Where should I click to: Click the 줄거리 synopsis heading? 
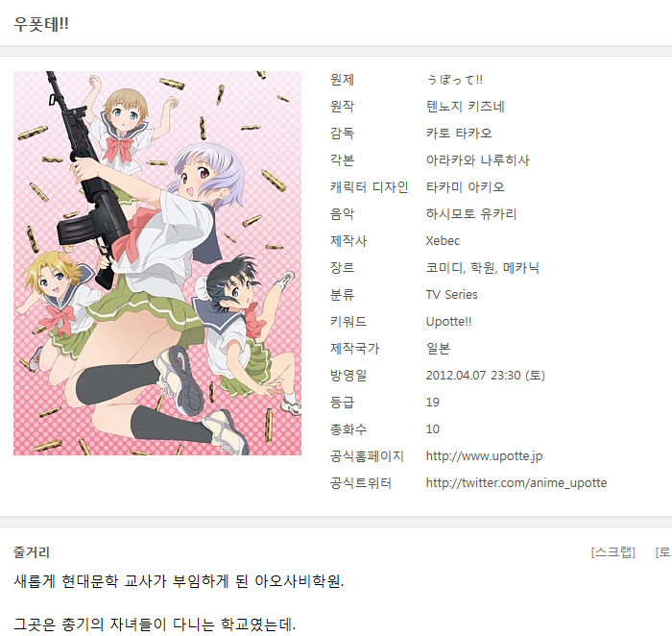(32, 552)
